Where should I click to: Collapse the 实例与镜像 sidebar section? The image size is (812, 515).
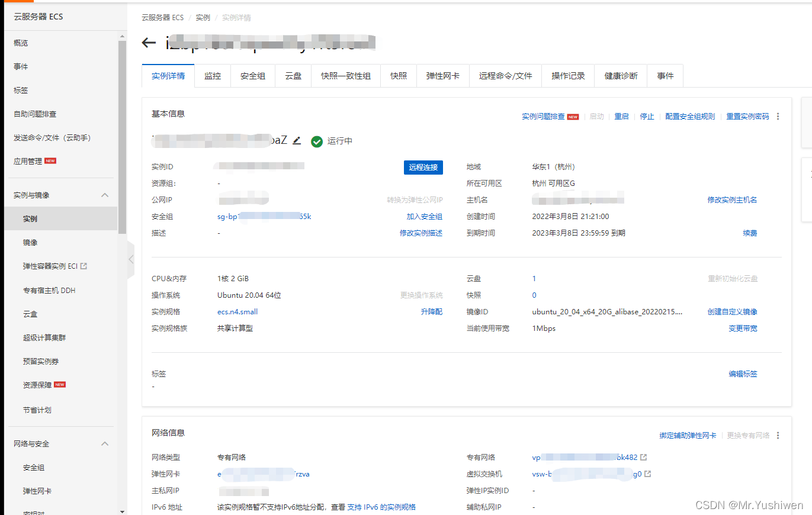click(105, 195)
